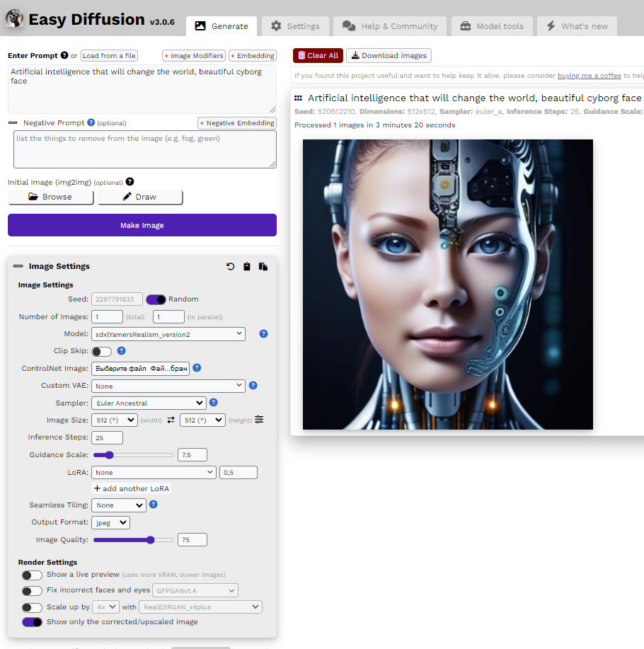Enable the Clip Skip toggle
The width and height of the screenshot is (644, 649).
101,351
